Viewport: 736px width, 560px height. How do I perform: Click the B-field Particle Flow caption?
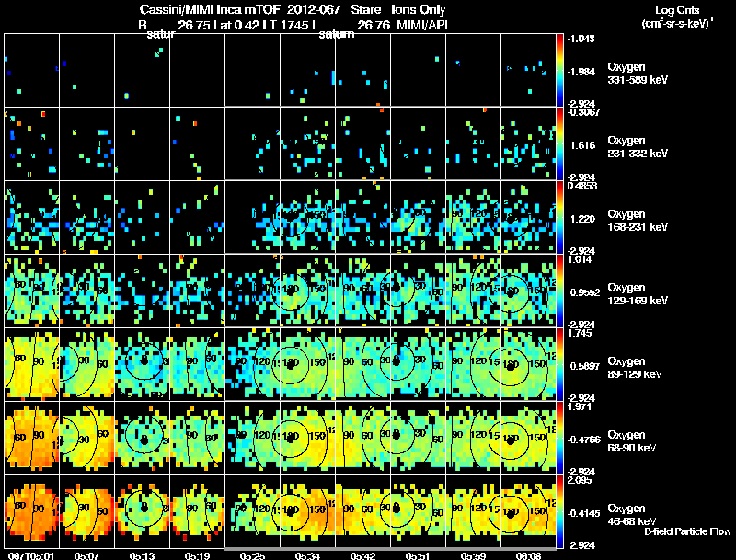687,531
